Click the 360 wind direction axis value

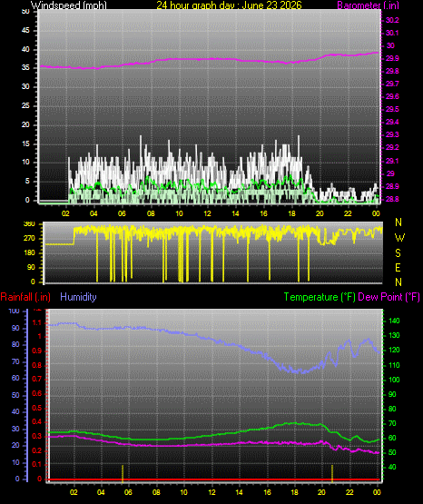(x=29, y=224)
